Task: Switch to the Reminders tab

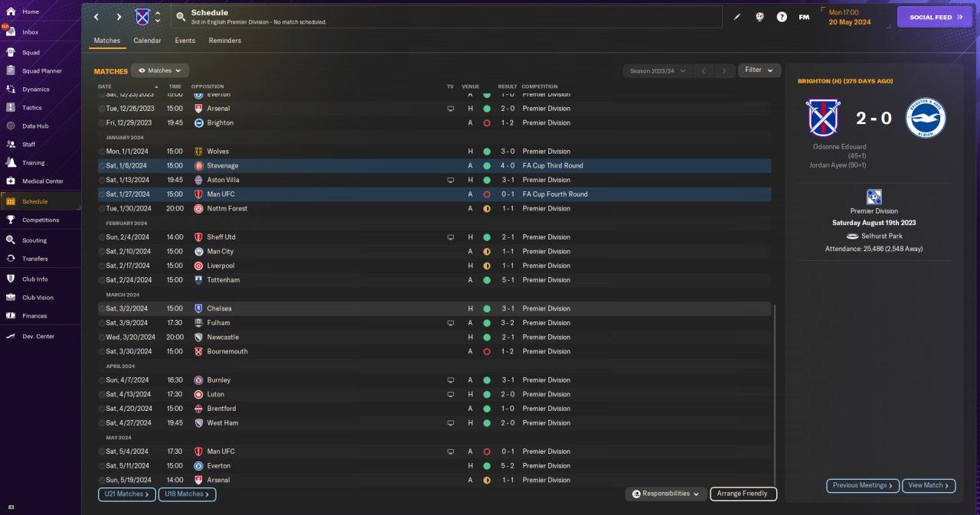Action: (x=224, y=41)
